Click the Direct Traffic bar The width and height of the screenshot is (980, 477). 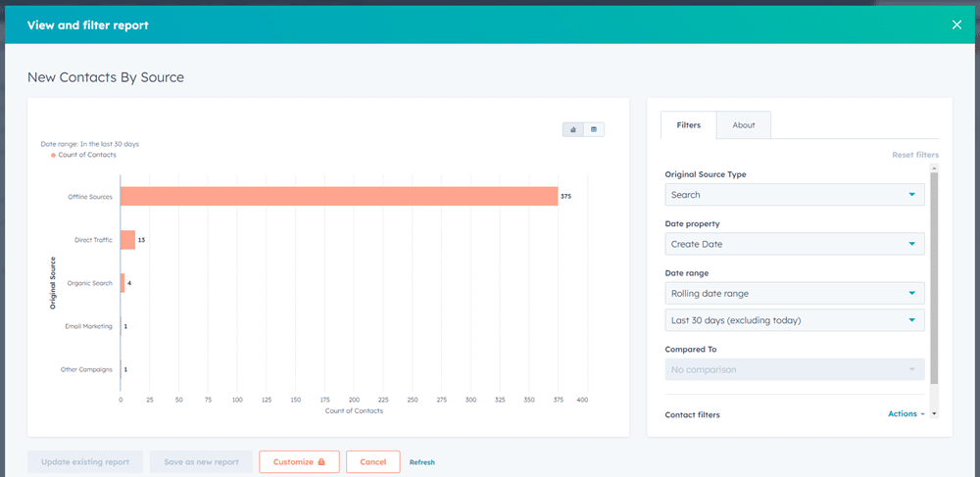tap(127, 240)
